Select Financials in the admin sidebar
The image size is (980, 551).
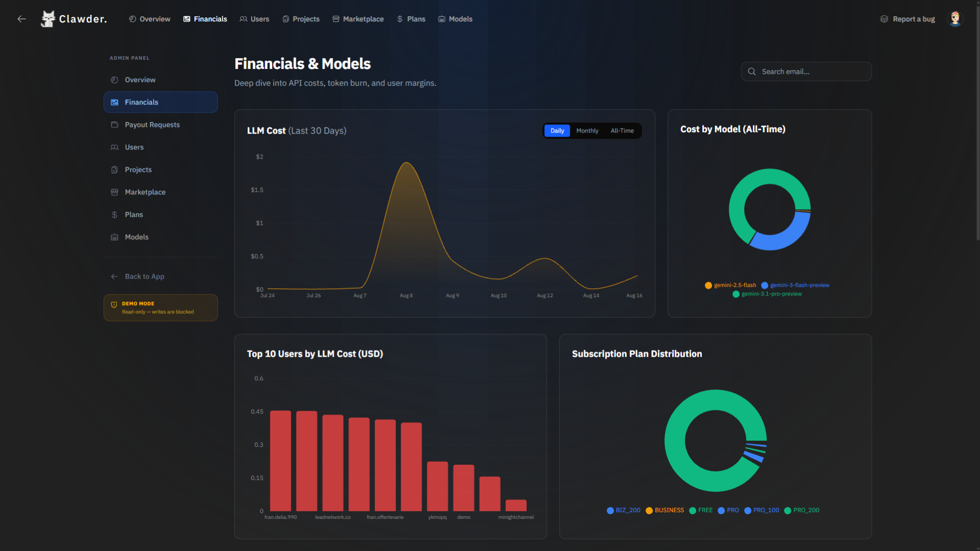[161, 102]
